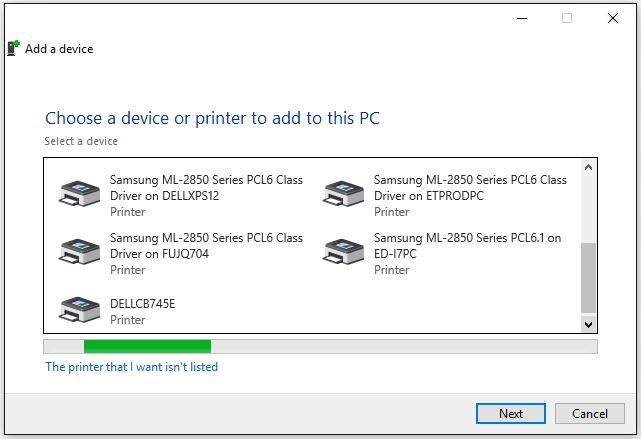Select Samsung ML-2850 Driver on ETPRODPC text
This screenshot has width=641, height=439.
coord(470,188)
